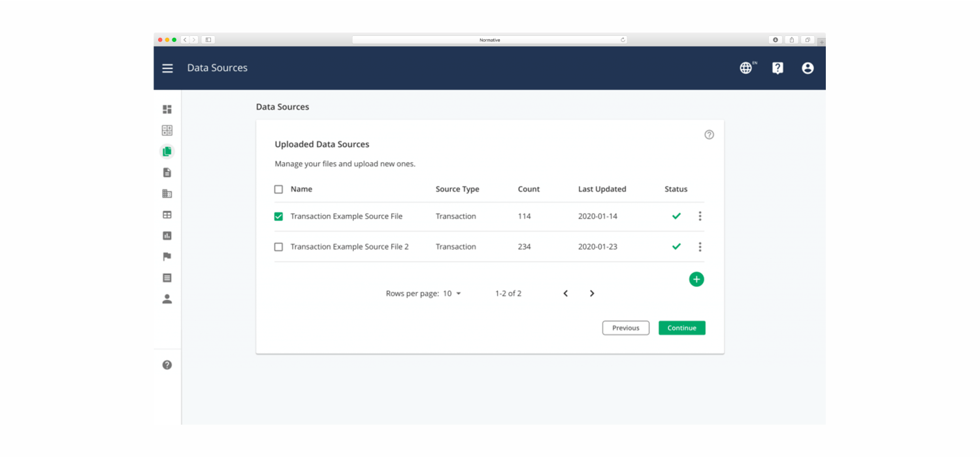
Task: Open the person icon in sidebar
Action: [x=167, y=299]
